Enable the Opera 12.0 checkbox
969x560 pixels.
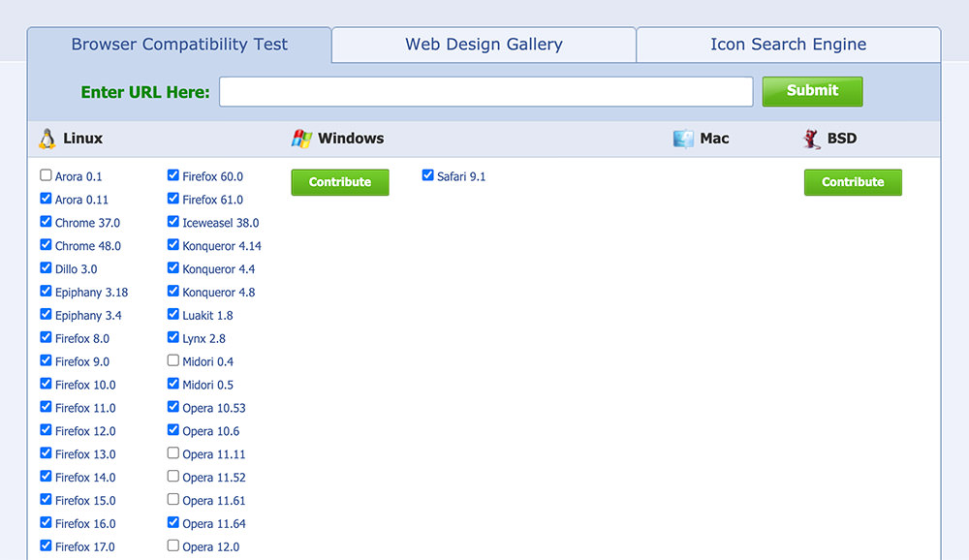click(x=173, y=545)
